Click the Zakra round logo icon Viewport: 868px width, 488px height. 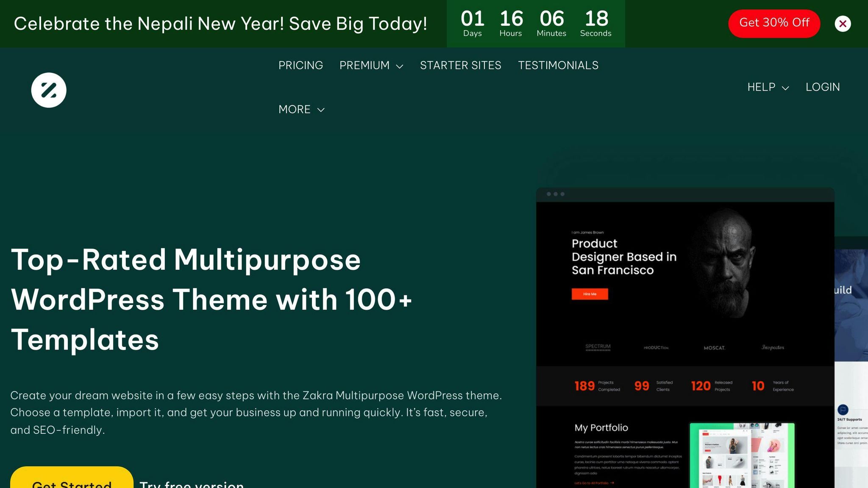[x=49, y=90]
